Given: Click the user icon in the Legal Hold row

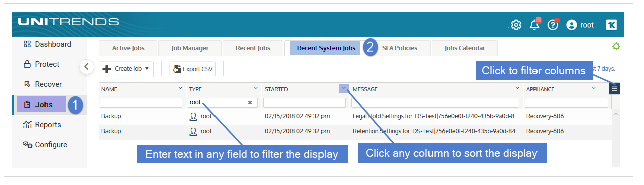Looking at the screenshot, I should click(x=193, y=116).
